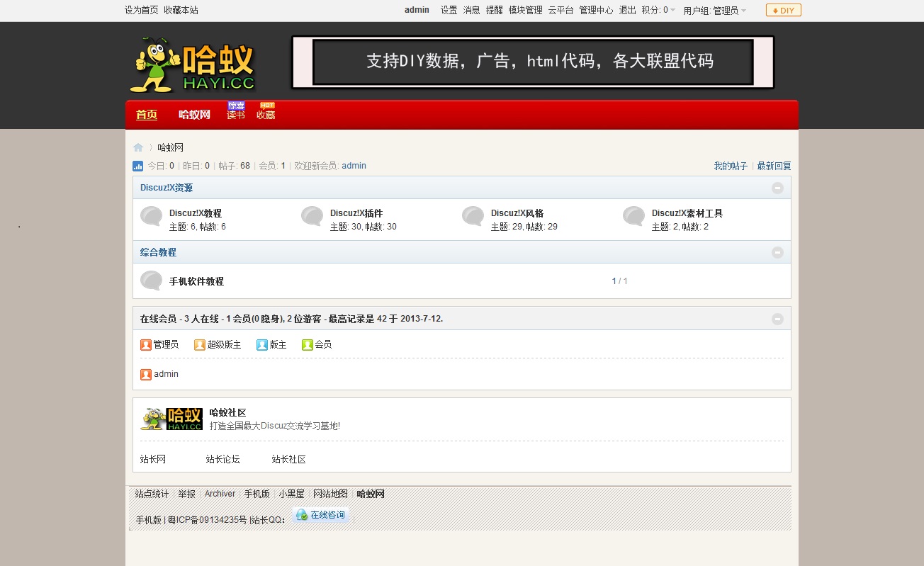The image size is (924, 566).
Task: Expand the 积分 dropdown
Action: (658, 11)
